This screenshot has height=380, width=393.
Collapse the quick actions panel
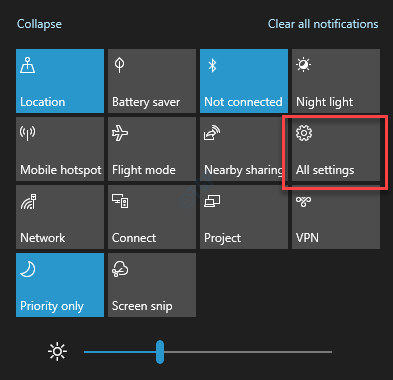click(x=39, y=24)
